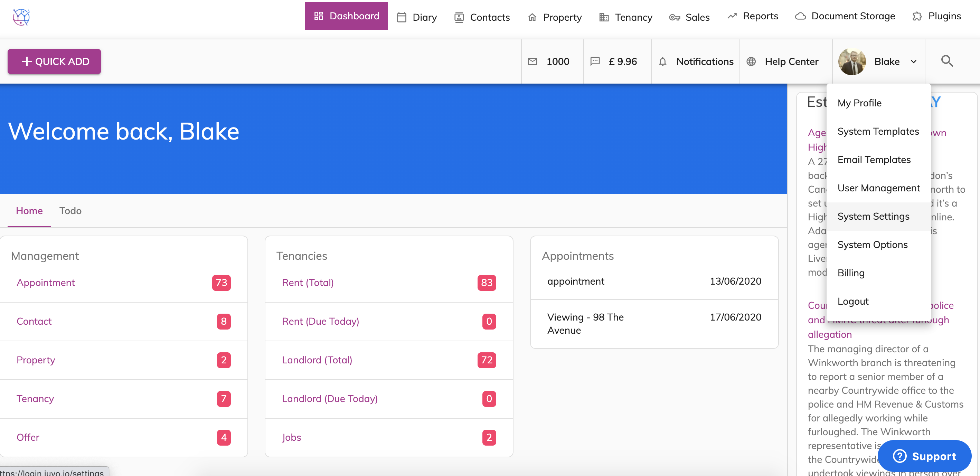Open Diary calendar icon in navbar
980x476 pixels.
point(402,18)
